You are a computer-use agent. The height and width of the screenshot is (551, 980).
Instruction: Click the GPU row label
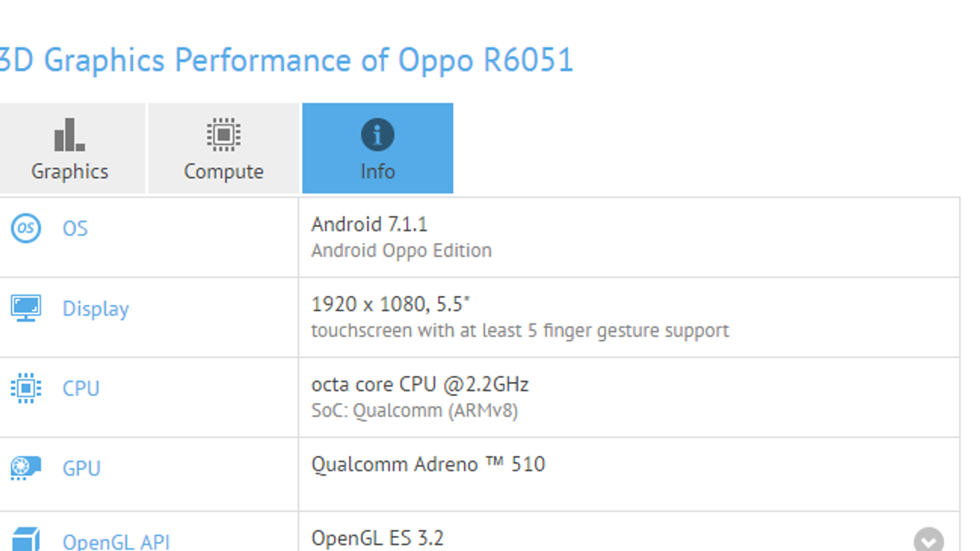point(81,468)
